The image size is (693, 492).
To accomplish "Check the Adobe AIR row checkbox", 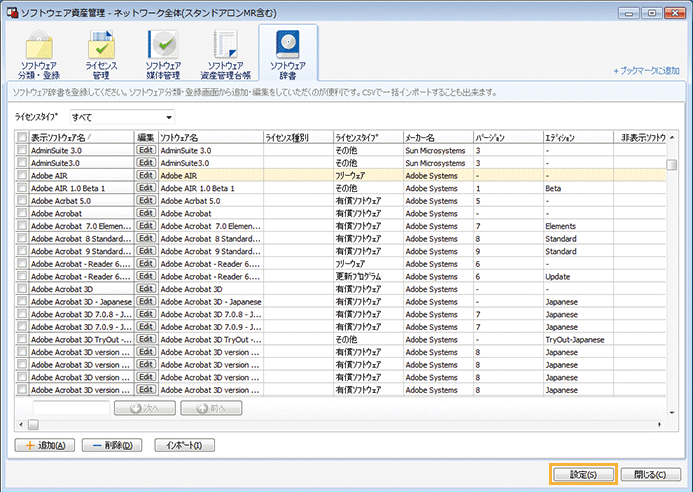I will pos(22,175).
